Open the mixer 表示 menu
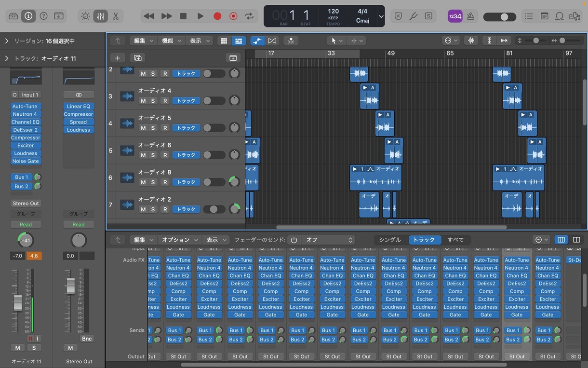 tap(216, 240)
